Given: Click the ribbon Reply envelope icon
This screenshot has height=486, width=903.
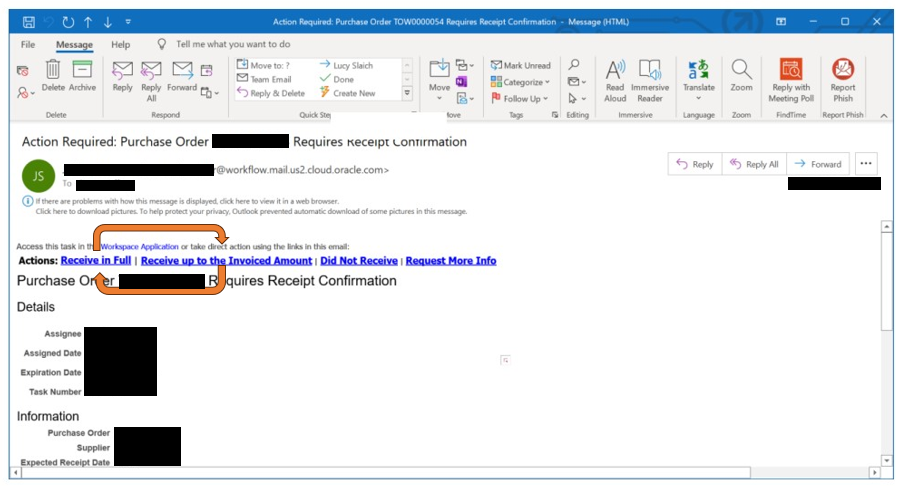Looking at the screenshot, I should (x=122, y=76).
